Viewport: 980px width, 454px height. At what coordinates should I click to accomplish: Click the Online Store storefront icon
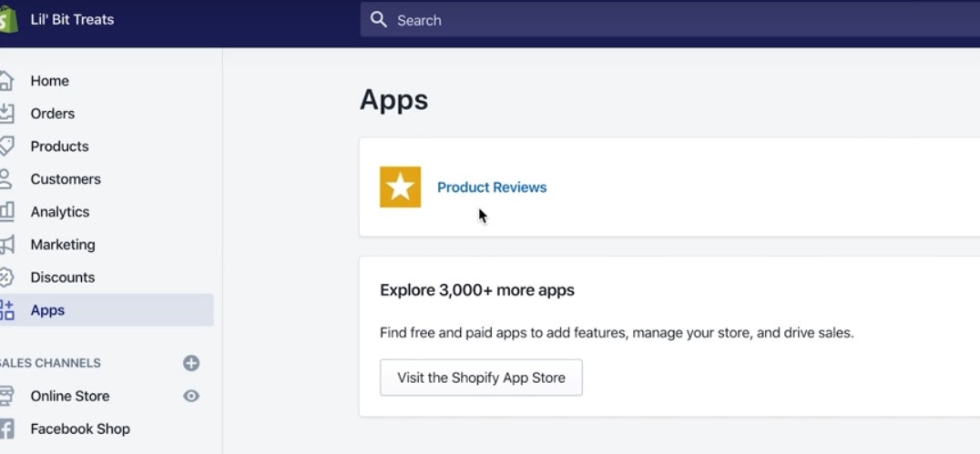(5, 396)
